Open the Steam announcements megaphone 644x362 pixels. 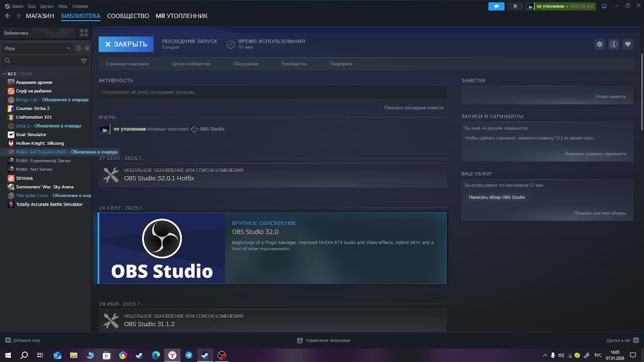point(496,6)
